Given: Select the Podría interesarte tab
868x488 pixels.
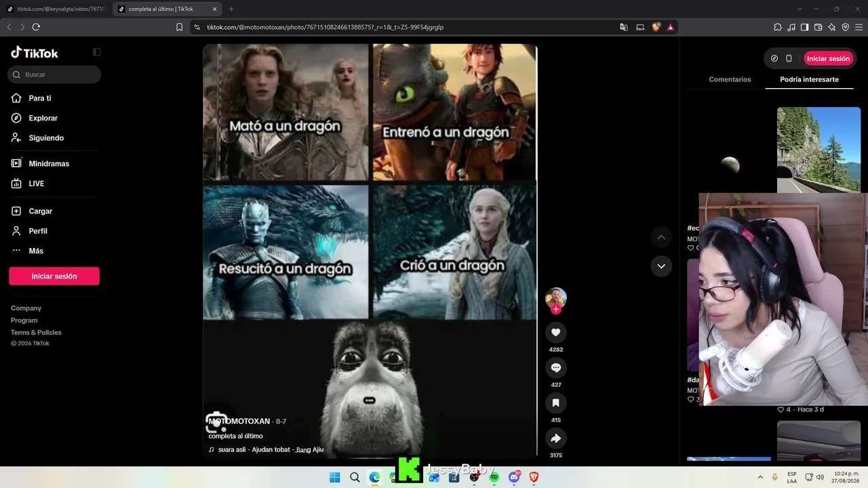Looking at the screenshot, I should coord(809,79).
